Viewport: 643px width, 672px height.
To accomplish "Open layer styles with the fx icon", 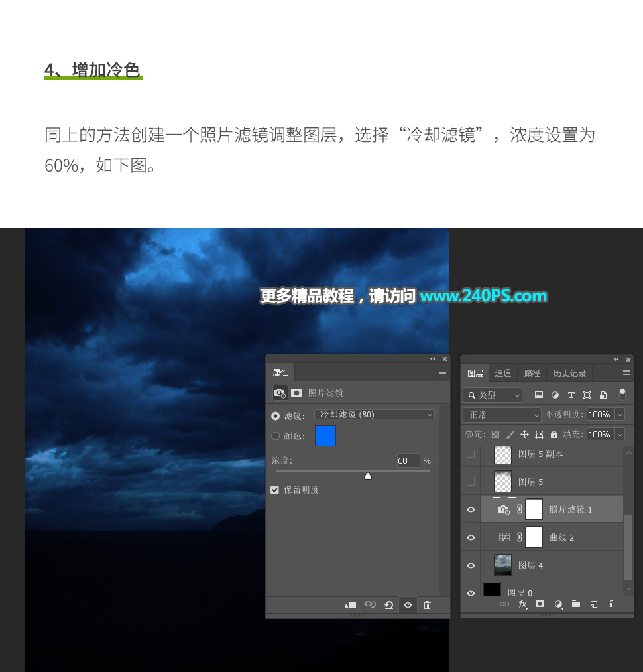I will (x=522, y=604).
